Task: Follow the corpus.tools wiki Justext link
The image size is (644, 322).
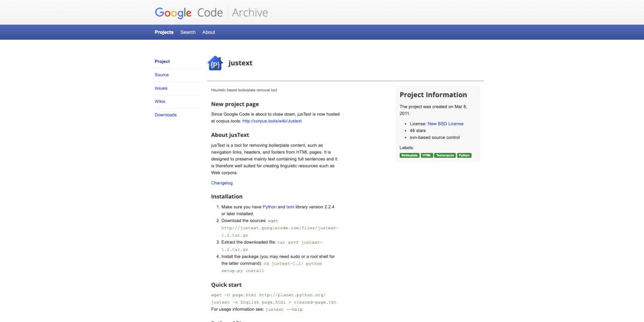Action: click(272, 121)
